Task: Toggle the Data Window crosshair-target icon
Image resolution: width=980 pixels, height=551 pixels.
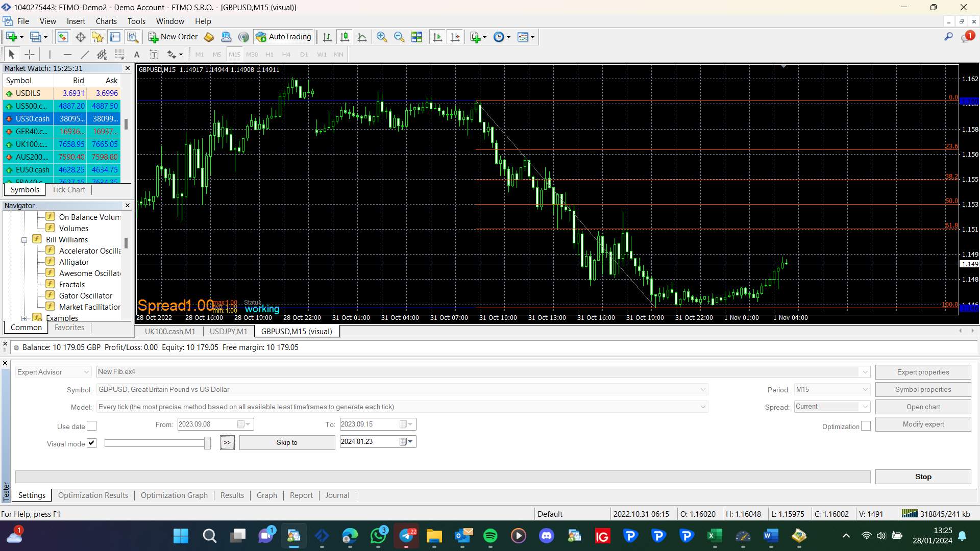Action: pos(80,37)
